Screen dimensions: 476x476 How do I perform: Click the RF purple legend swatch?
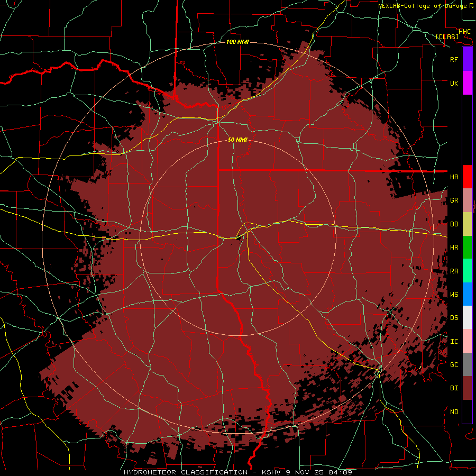(x=467, y=59)
